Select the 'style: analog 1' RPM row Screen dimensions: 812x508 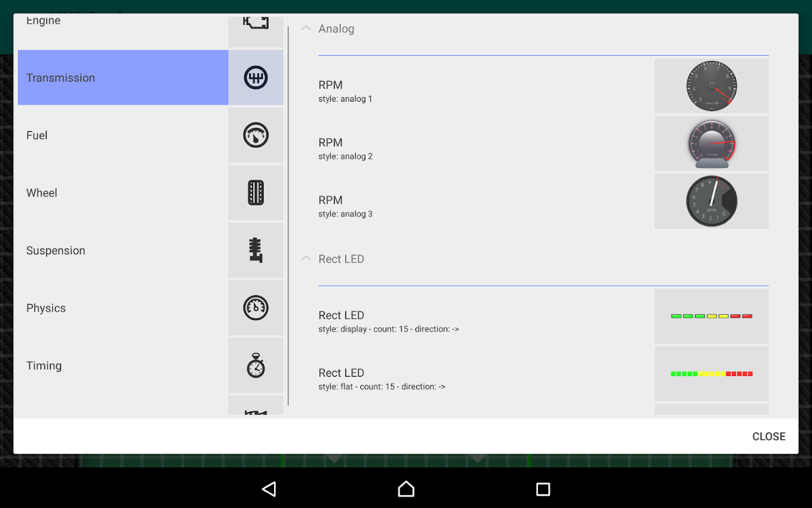[544, 86]
